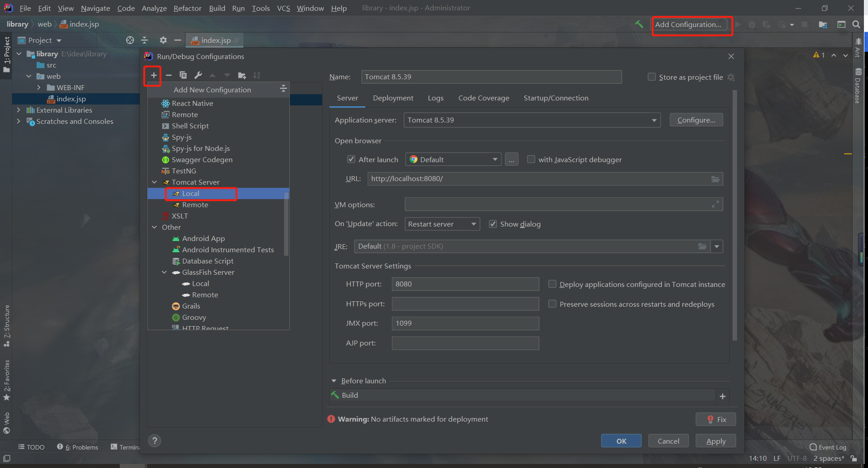Switch to the Logs tab

(x=436, y=98)
